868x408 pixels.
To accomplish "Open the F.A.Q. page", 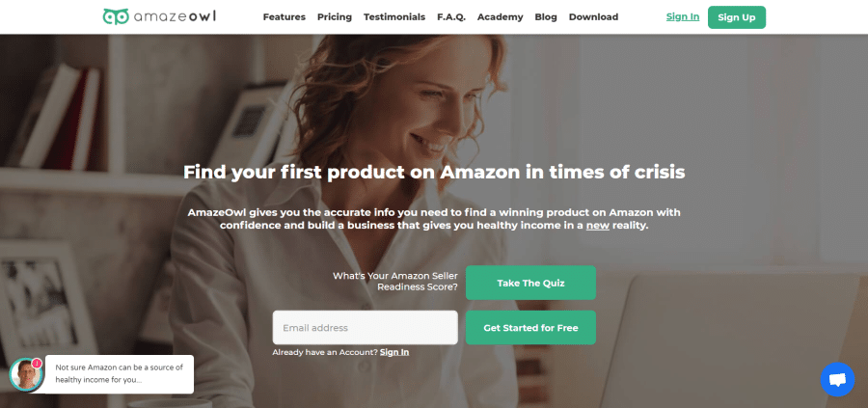I will pos(451,17).
